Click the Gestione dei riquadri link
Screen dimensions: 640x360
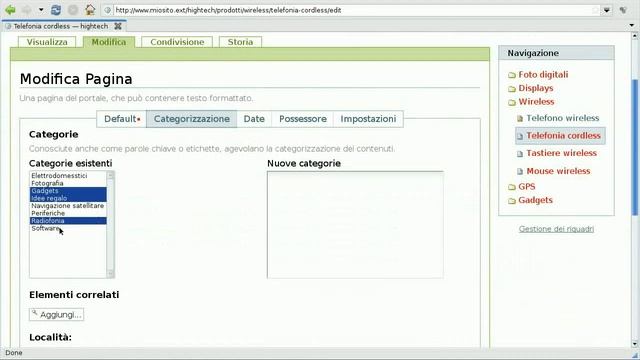click(x=556, y=229)
